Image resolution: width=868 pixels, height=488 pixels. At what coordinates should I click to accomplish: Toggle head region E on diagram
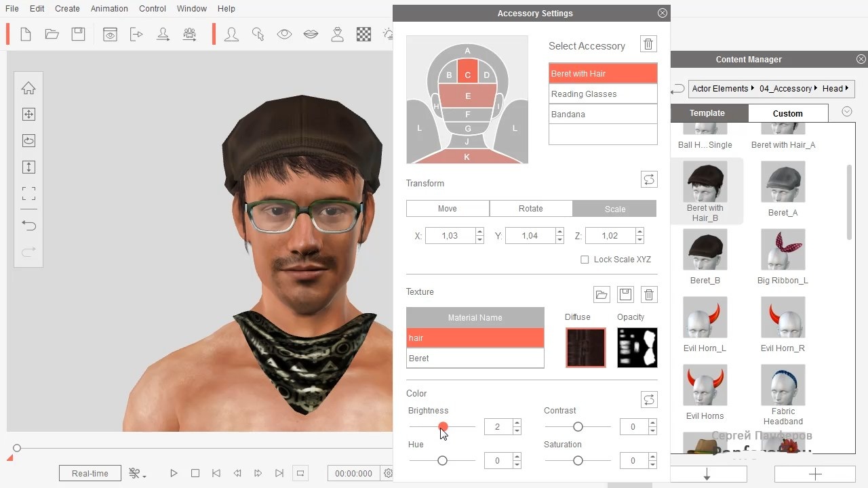[x=467, y=96]
